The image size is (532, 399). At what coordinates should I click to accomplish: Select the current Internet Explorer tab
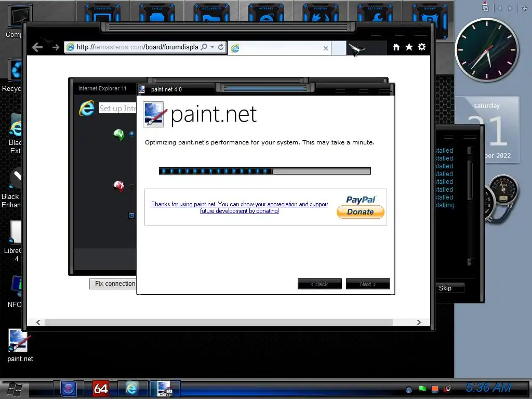279,48
